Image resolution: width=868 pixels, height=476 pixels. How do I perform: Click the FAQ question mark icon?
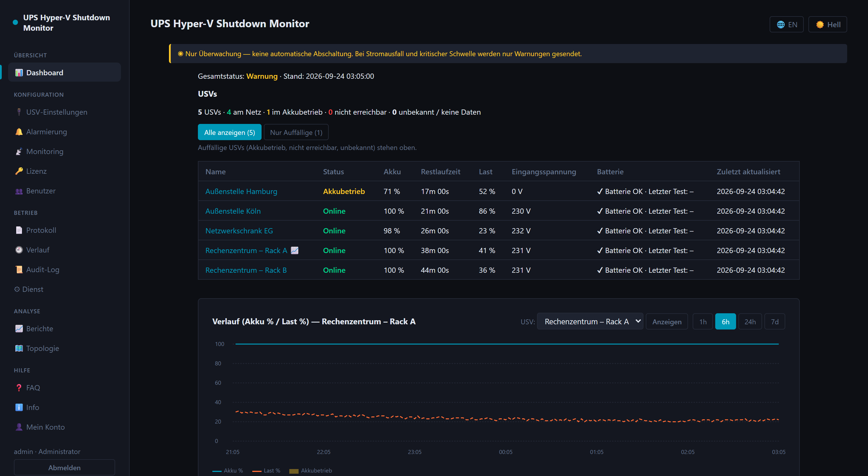[19, 388]
